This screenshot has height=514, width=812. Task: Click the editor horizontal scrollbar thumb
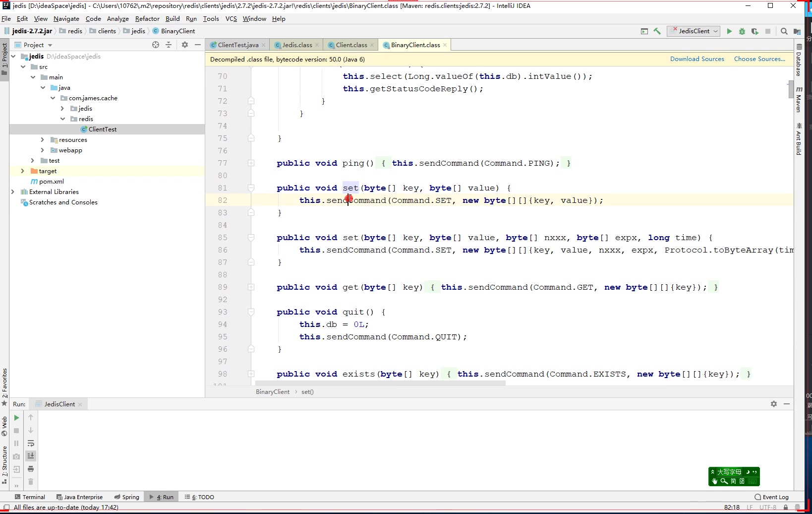point(380,383)
